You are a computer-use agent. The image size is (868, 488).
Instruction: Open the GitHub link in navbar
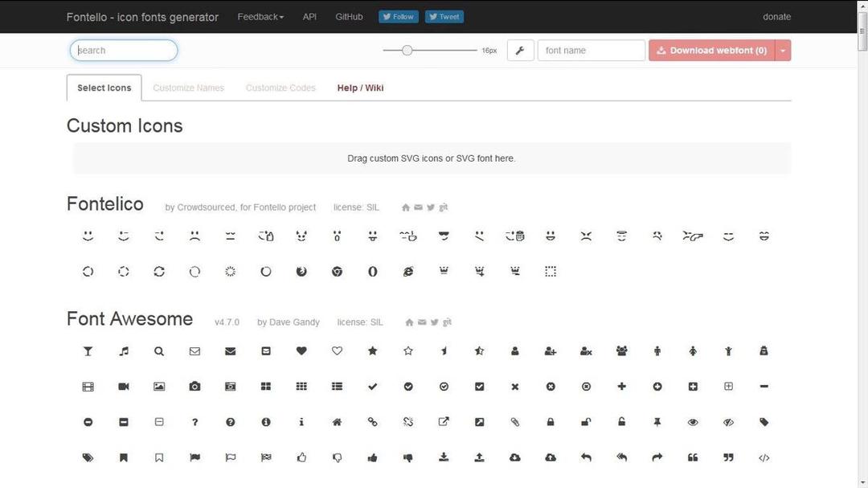(x=349, y=17)
